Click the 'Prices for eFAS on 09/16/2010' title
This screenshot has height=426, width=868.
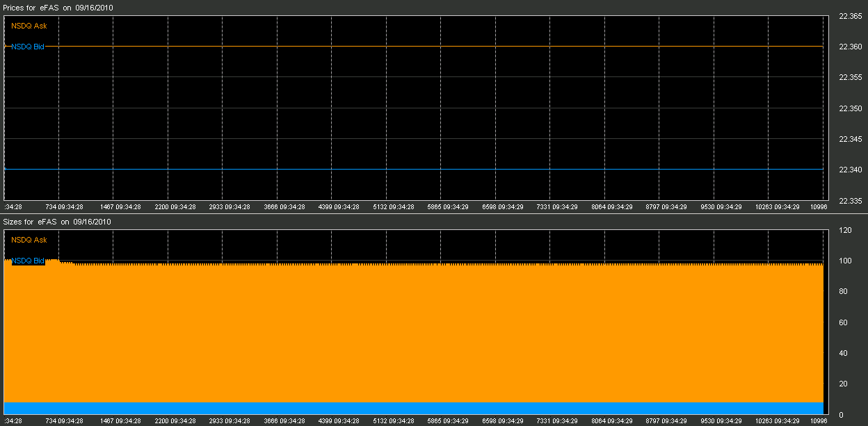point(58,7)
